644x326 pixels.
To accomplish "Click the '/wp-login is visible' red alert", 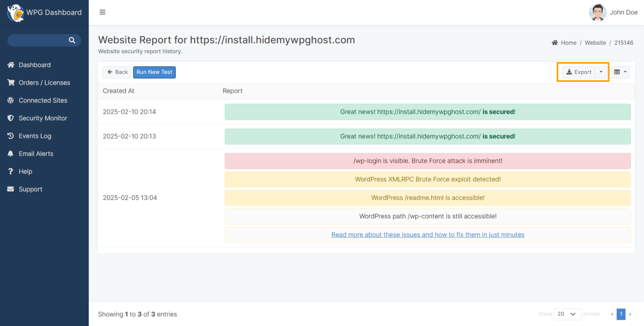I will 428,161.
